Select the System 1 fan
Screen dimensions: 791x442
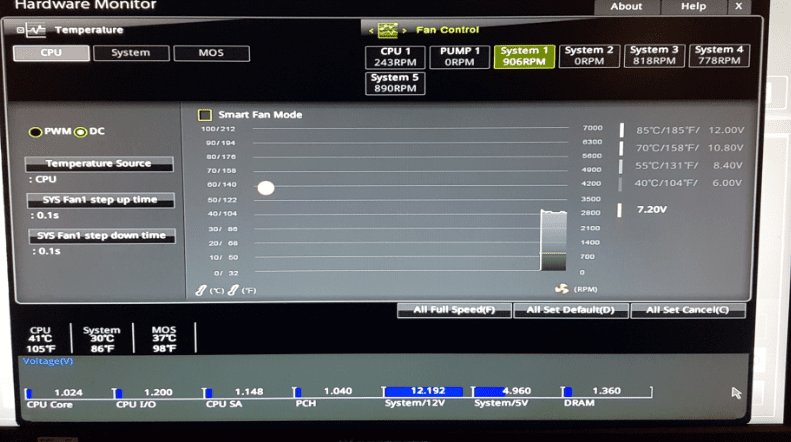coord(524,56)
